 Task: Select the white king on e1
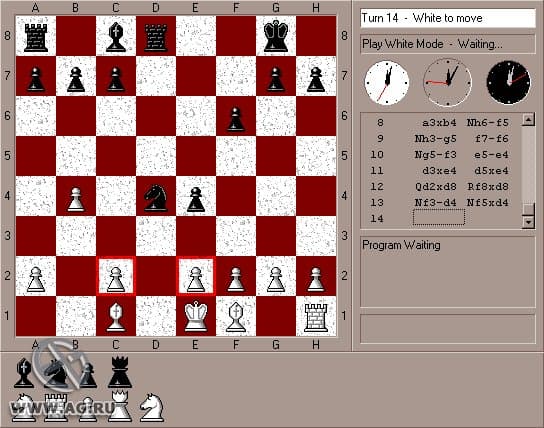pyautogui.click(x=196, y=316)
